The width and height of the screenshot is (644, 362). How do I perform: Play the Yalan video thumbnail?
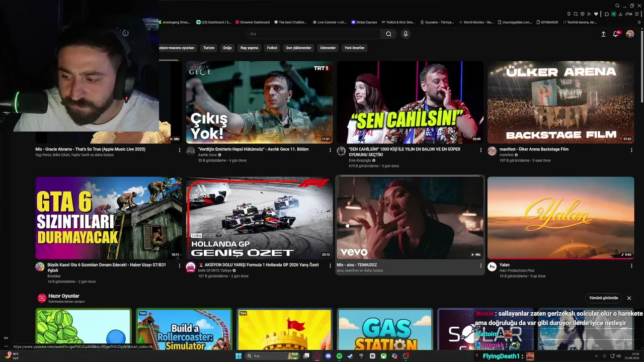tap(560, 218)
